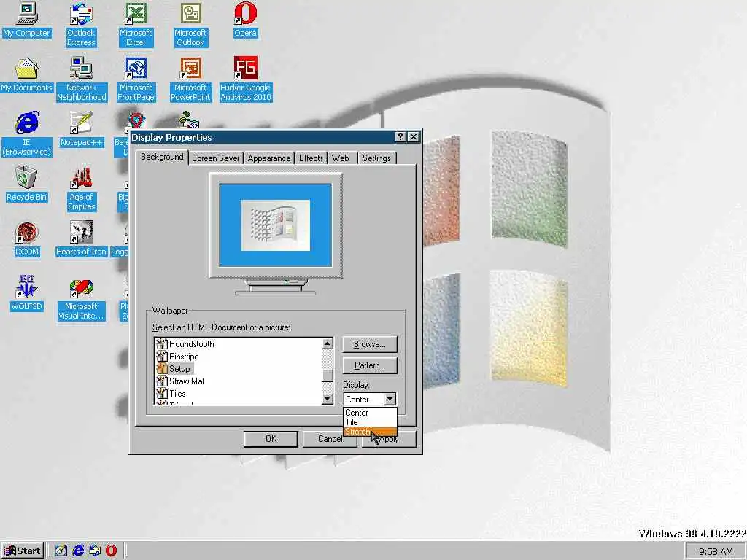Open the Display combo box arrow
This screenshot has height=560, width=747.
390,399
